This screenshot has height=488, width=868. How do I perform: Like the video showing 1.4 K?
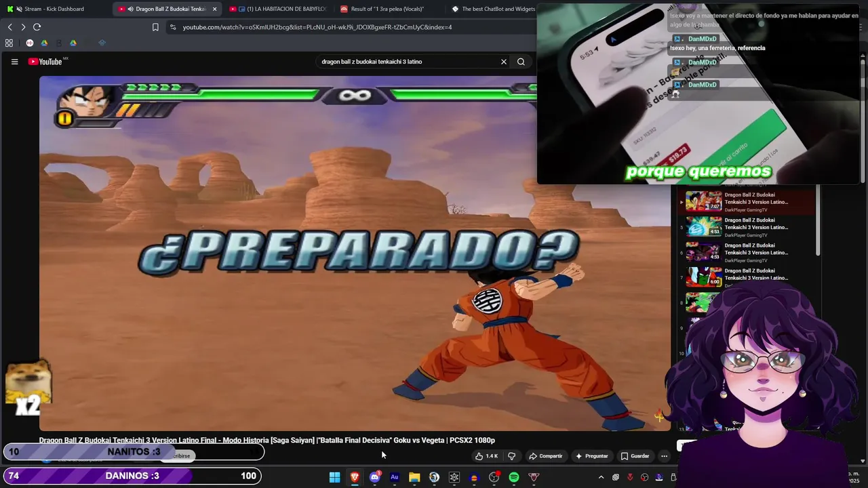point(487,456)
